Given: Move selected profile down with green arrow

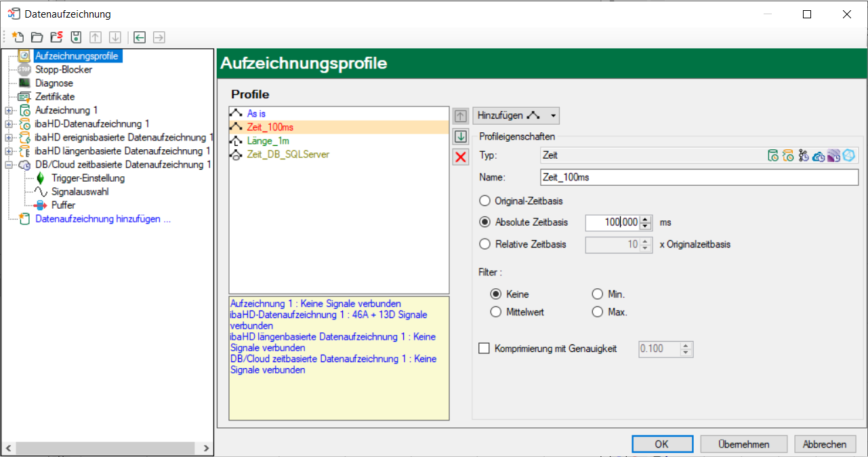Looking at the screenshot, I should coord(461,136).
